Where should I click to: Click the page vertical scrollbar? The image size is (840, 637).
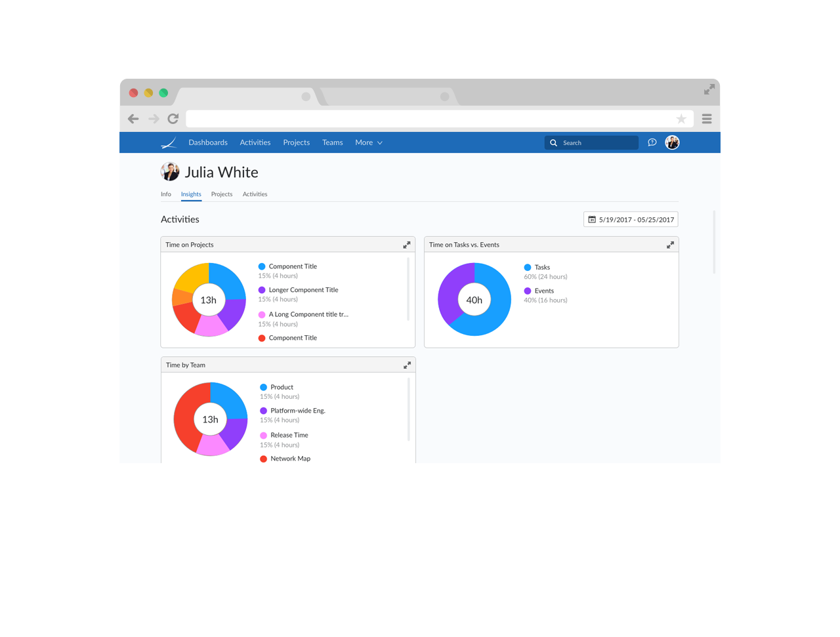point(714,241)
